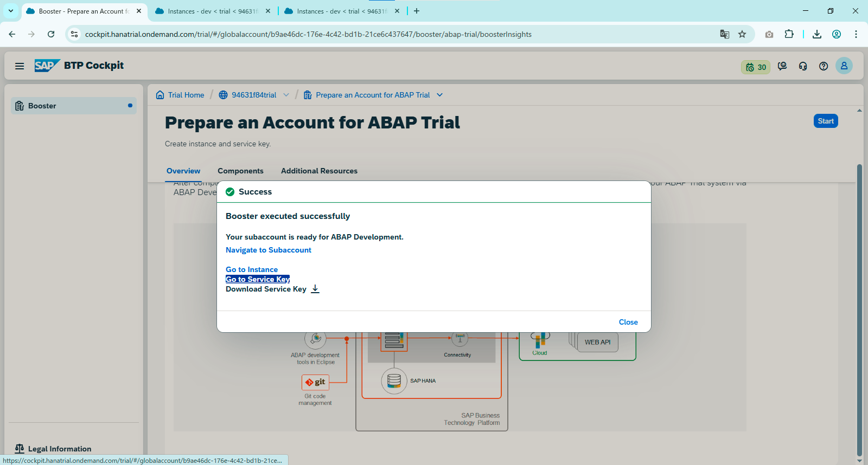The width and height of the screenshot is (868, 465).
Task: Click the Legal Information scales icon
Action: (20, 449)
